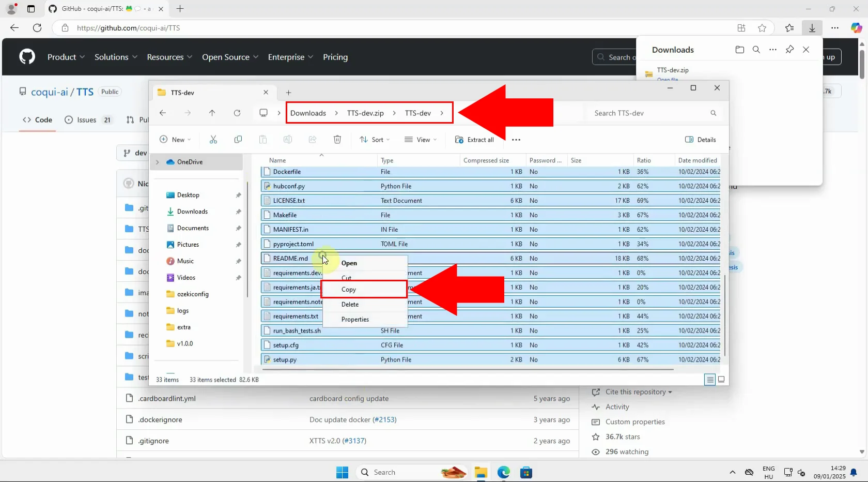Screen dimensions: 868x482
Task: Open the coqui-ai owner link
Action: click(x=50, y=92)
